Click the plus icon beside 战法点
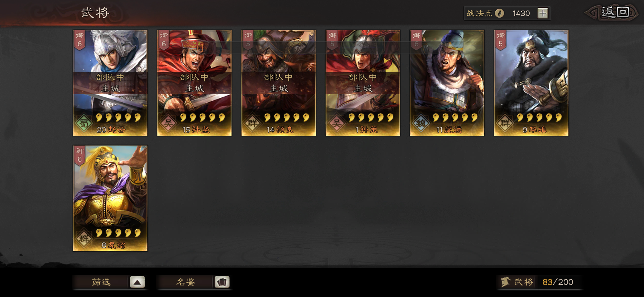Viewport: 644px width, 297px height. pyautogui.click(x=543, y=13)
